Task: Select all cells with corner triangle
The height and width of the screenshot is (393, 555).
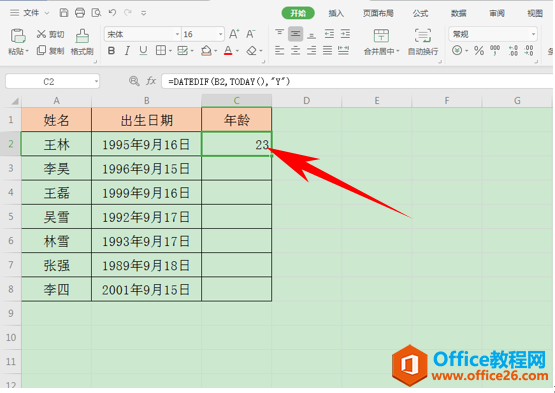Action: click(14, 101)
